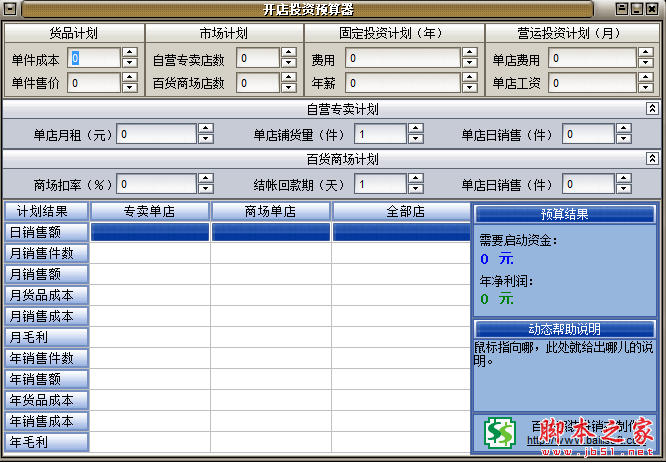The width and height of the screenshot is (666, 463).
Task: Lower 自营专卖店数 with the down spinner
Action: tap(289, 63)
